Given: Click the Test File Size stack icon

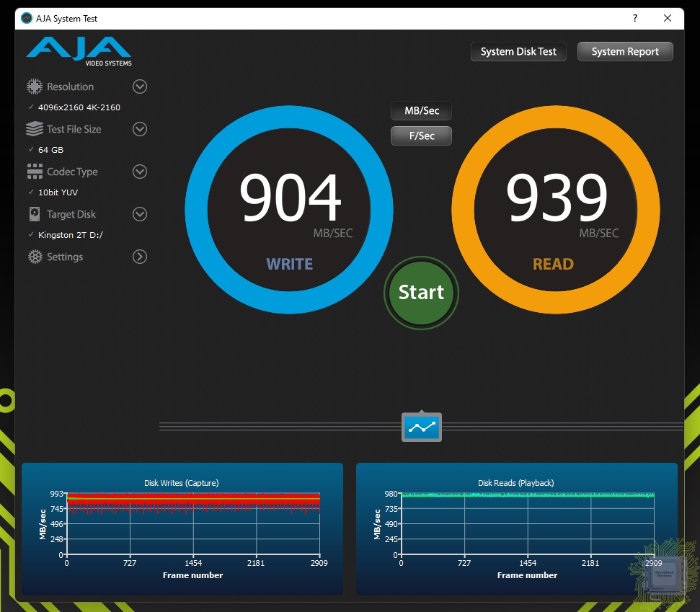Looking at the screenshot, I should click(x=35, y=129).
